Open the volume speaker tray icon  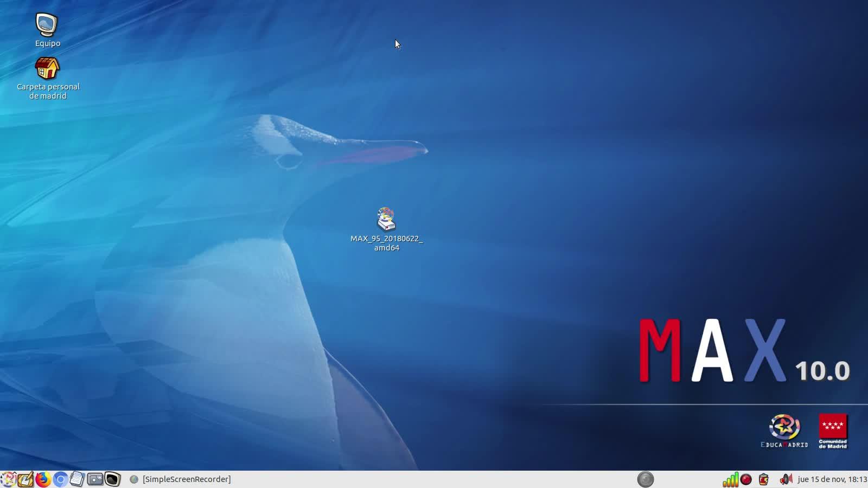click(786, 479)
